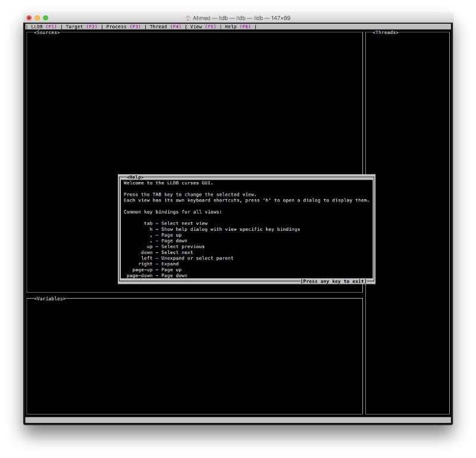Click the Help dialog title
The image size is (476, 458).
click(135, 177)
